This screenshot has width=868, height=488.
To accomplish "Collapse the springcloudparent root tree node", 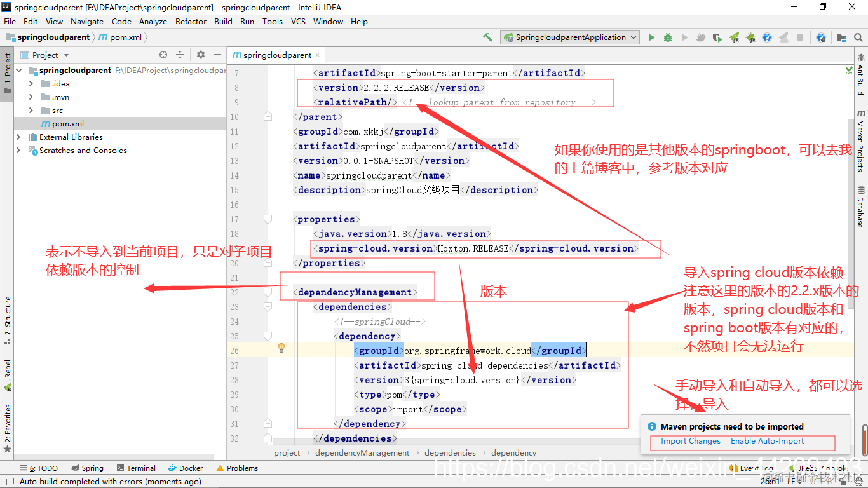I will click(x=19, y=71).
